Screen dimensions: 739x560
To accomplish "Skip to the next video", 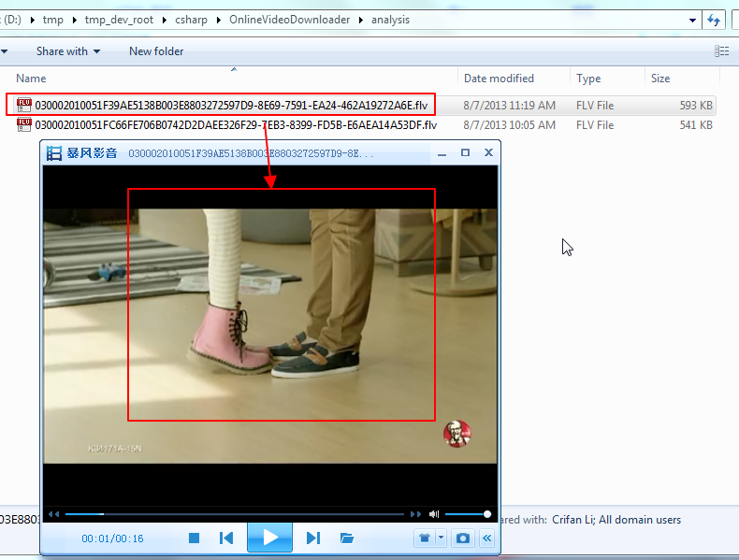I will click(x=313, y=538).
